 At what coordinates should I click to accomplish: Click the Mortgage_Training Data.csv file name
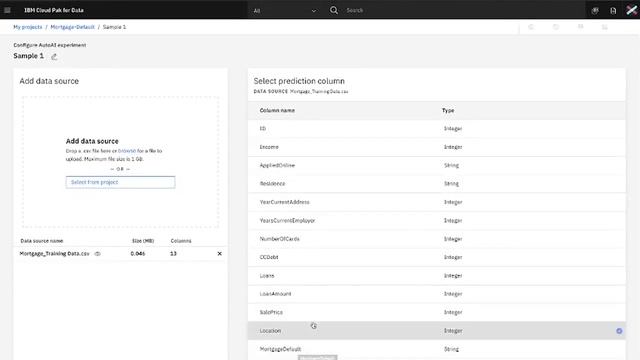point(54,253)
